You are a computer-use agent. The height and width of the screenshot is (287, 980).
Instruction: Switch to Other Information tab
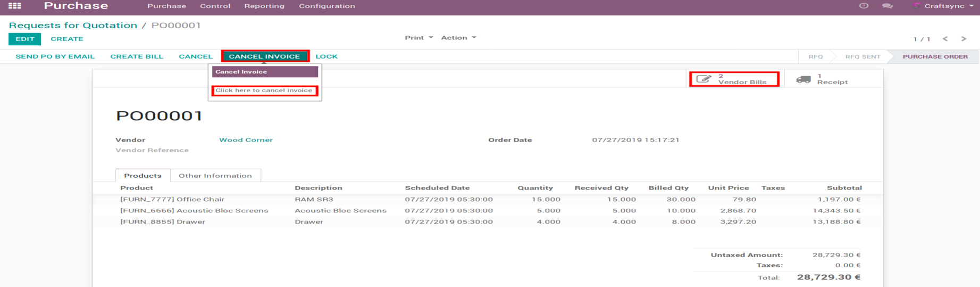tap(215, 176)
